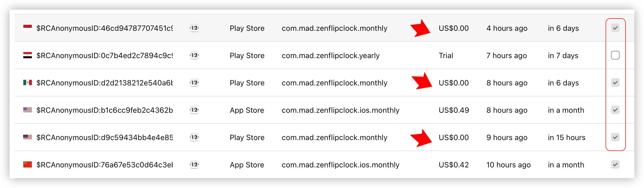
Task: Toggle the checkbox for the US$0.49 transaction
Action: (x=615, y=110)
